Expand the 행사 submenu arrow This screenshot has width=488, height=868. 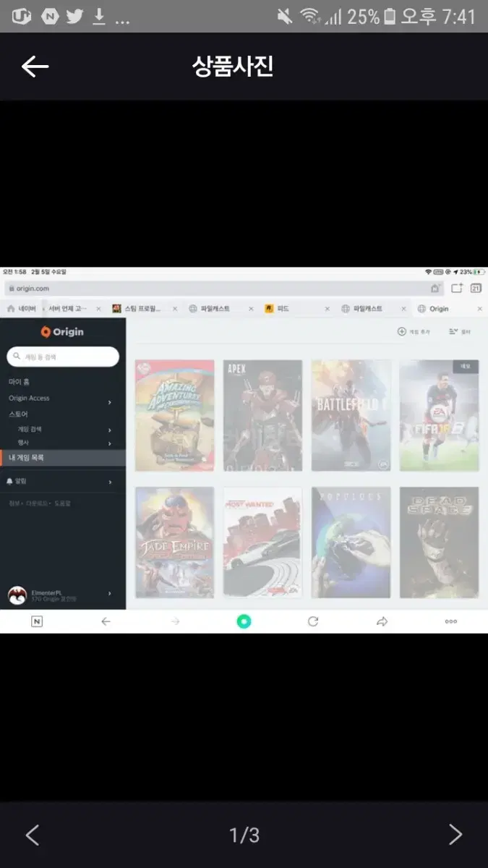coord(110,443)
